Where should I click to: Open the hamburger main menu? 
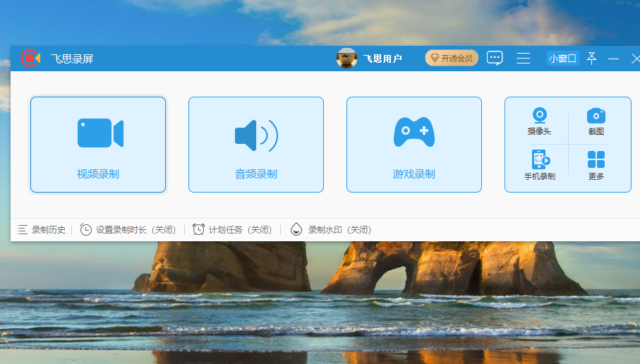click(x=523, y=59)
